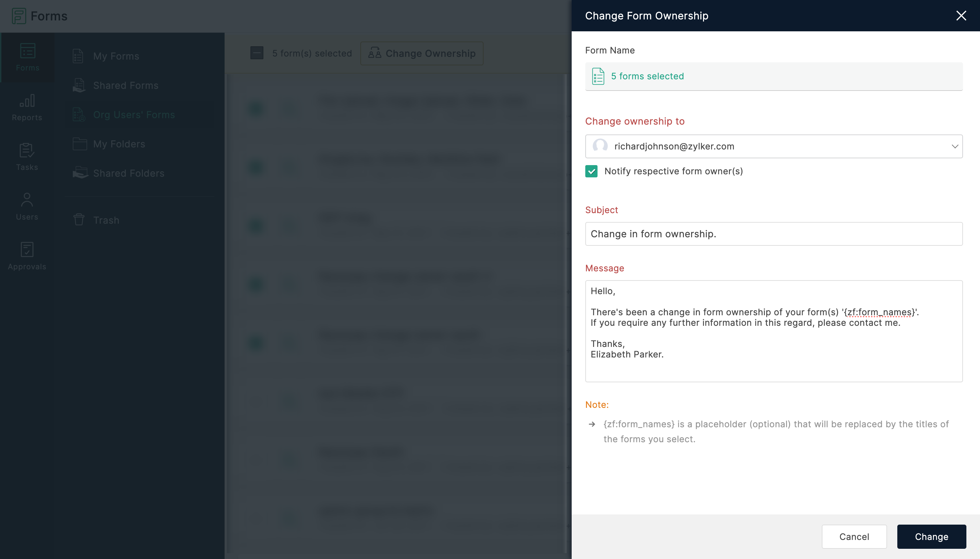
Task: Uncheck Notify respective form owner(s)
Action: (x=591, y=171)
